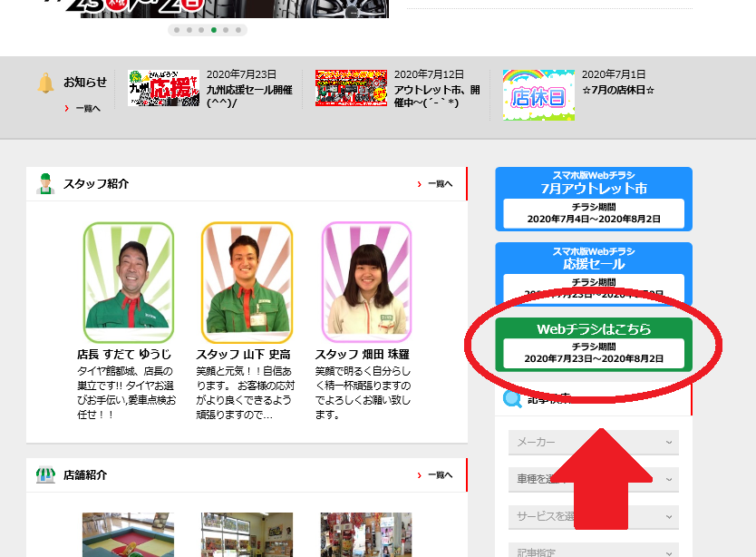Expand the メーカー dropdown

click(x=593, y=442)
